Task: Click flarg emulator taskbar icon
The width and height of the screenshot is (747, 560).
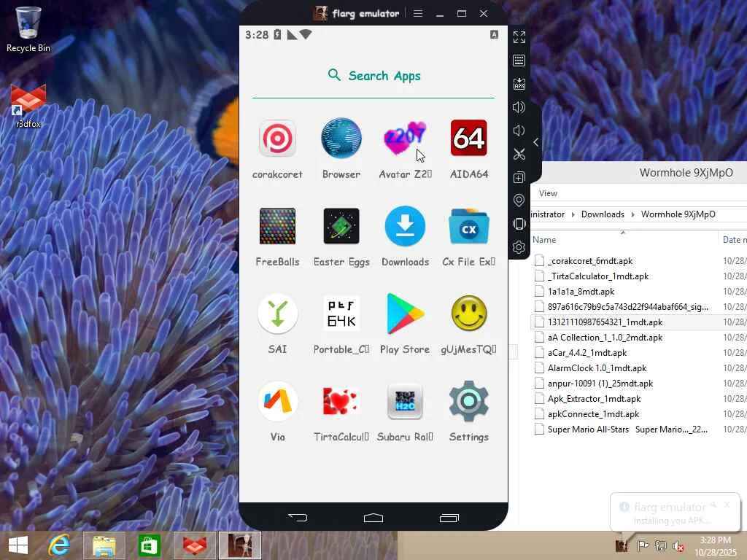Action: (x=239, y=545)
